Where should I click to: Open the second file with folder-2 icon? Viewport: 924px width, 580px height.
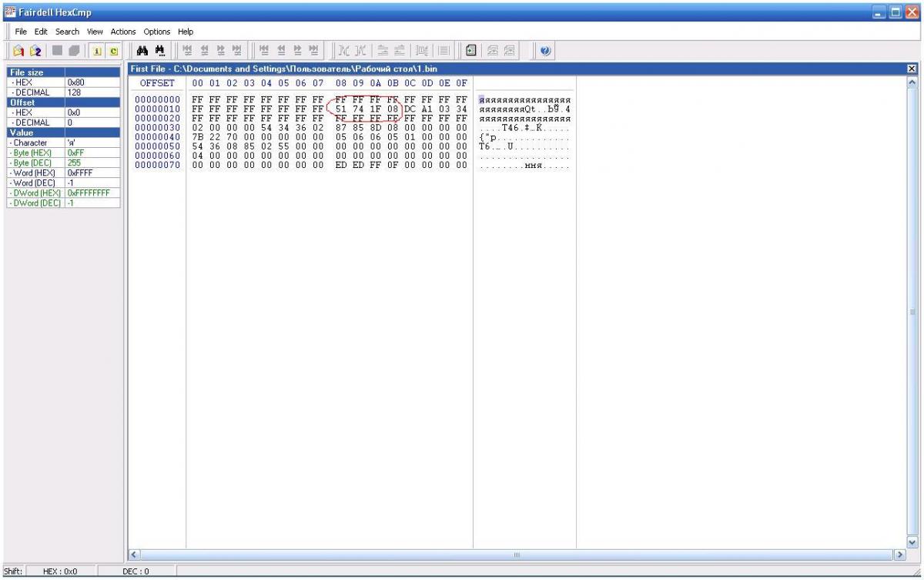[35, 51]
